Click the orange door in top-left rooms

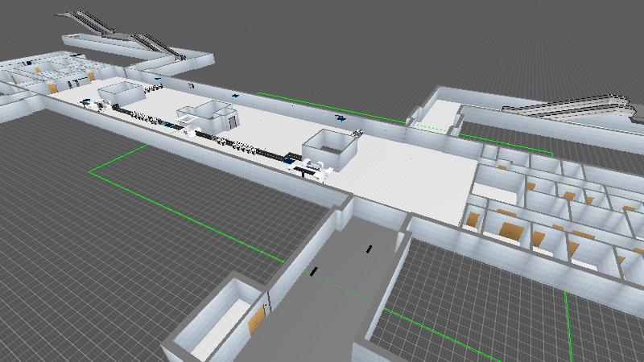52,88
